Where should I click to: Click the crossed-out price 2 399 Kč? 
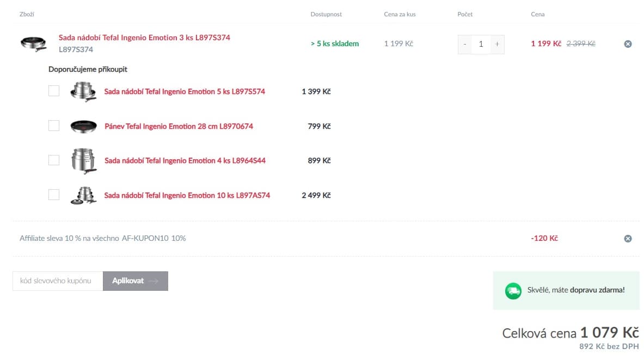click(x=581, y=43)
